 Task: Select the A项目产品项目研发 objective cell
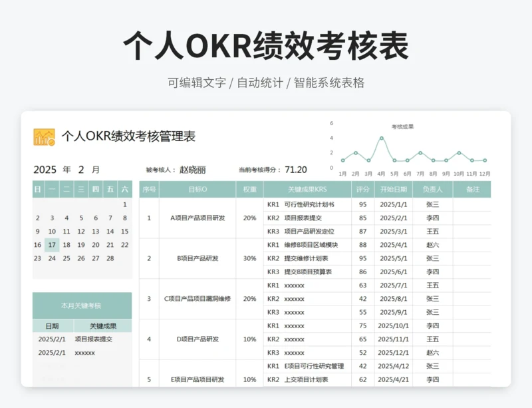[198, 218]
